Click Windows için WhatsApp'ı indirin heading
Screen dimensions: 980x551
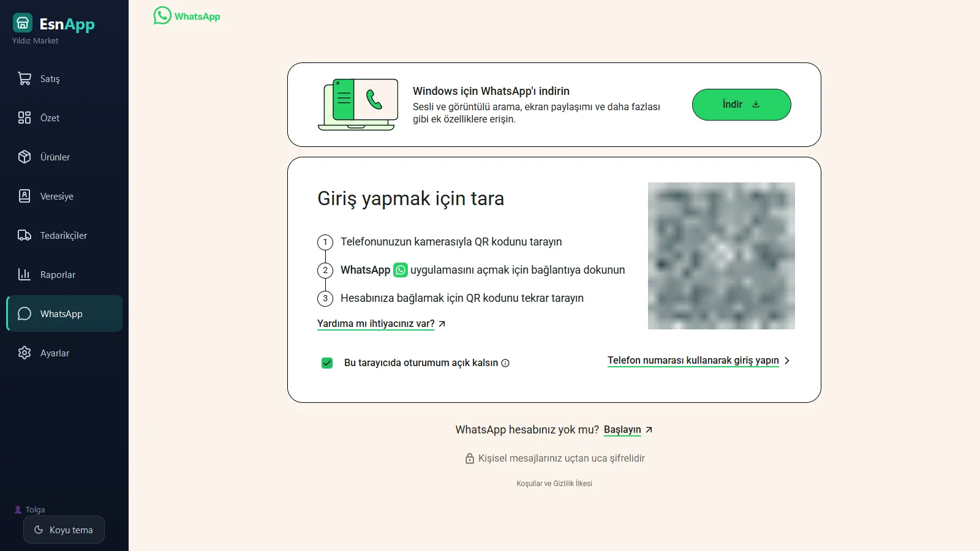point(491,91)
